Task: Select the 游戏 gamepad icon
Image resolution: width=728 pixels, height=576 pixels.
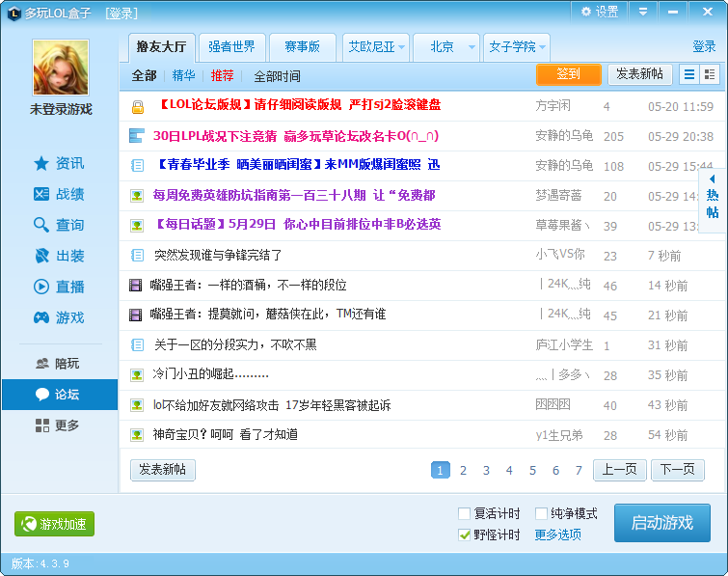Action: coord(41,317)
